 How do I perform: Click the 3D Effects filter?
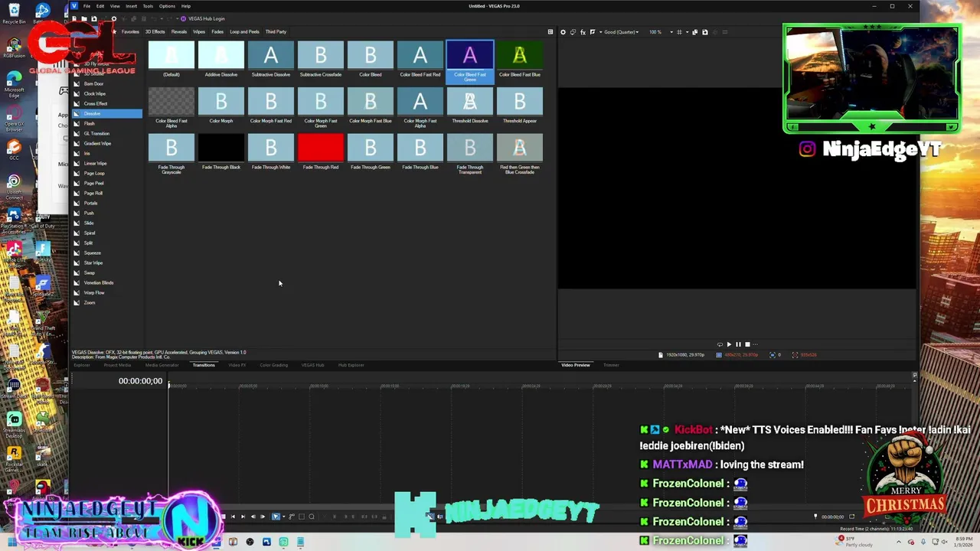(155, 32)
